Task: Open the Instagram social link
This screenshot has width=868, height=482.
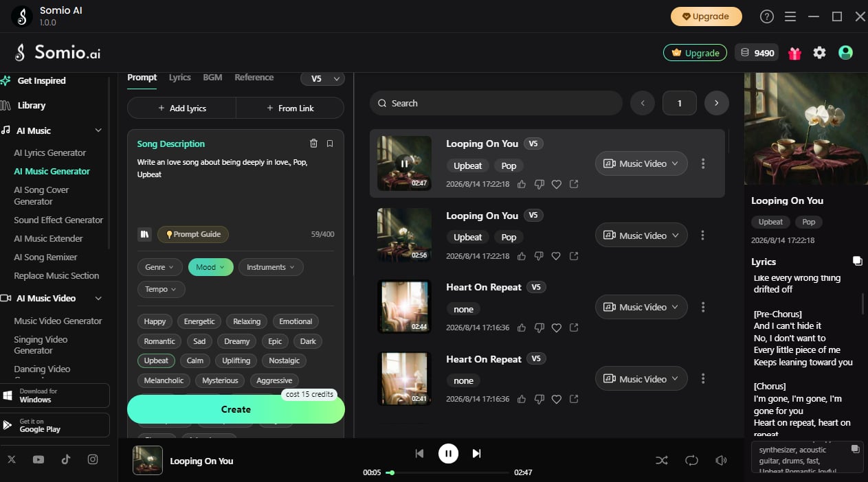Action: tap(93, 459)
